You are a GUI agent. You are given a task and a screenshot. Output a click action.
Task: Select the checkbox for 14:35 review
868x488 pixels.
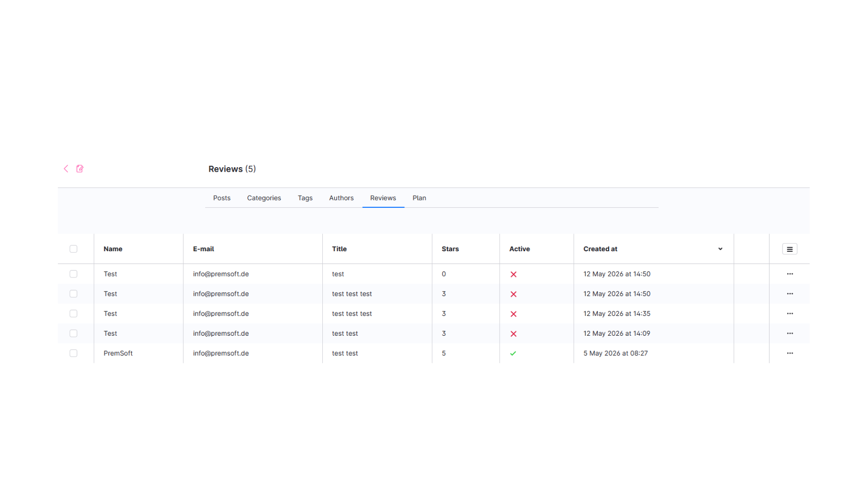pos(73,314)
